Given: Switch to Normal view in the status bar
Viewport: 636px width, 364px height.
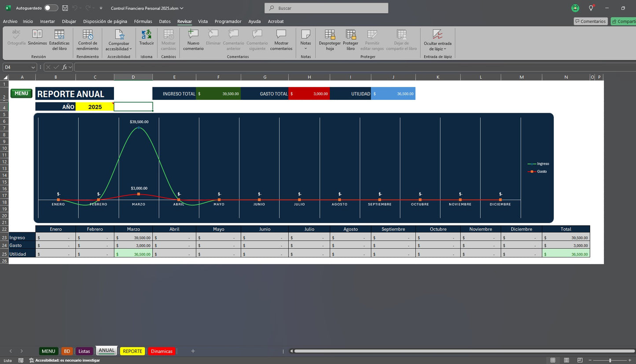Looking at the screenshot, I should tap(552, 360).
